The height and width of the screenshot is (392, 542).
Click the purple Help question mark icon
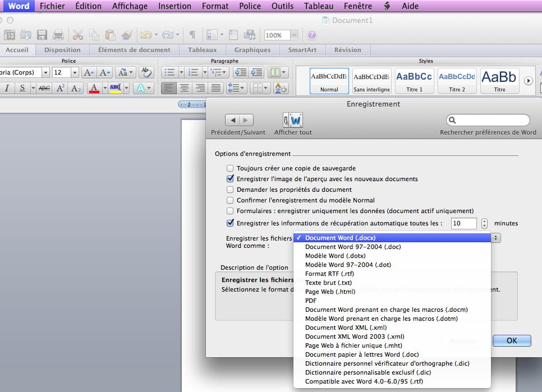312,35
